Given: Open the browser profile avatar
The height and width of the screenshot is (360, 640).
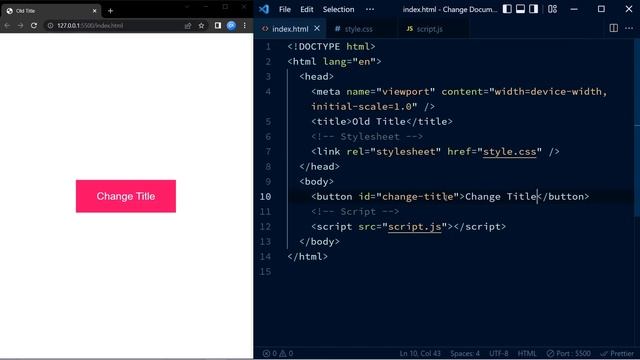Looking at the screenshot, I should point(231,25).
